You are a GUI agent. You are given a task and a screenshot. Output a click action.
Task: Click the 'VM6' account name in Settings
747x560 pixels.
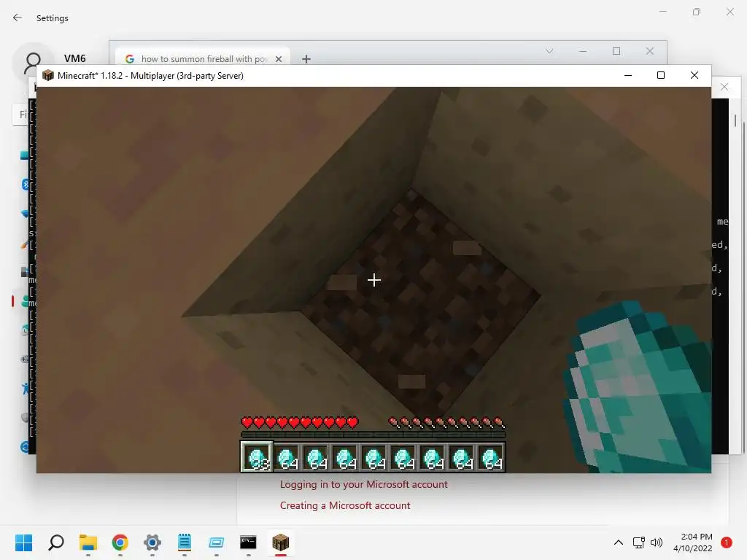pos(75,58)
